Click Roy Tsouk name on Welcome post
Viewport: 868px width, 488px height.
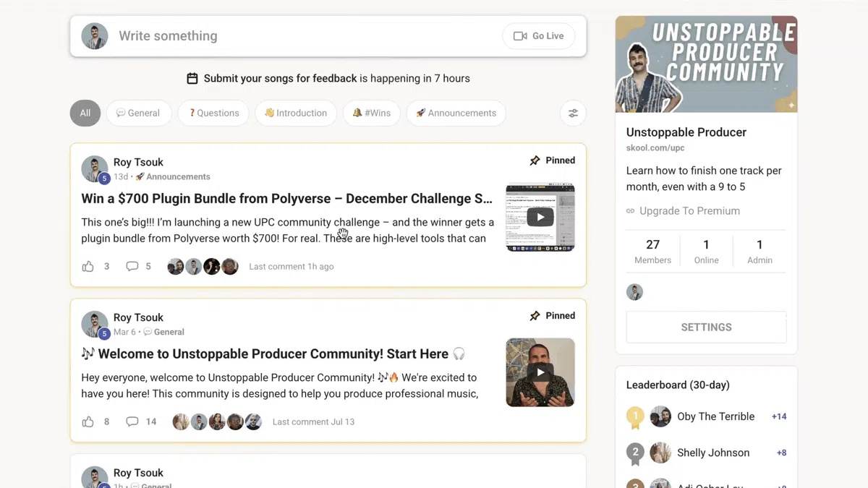(138, 317)
